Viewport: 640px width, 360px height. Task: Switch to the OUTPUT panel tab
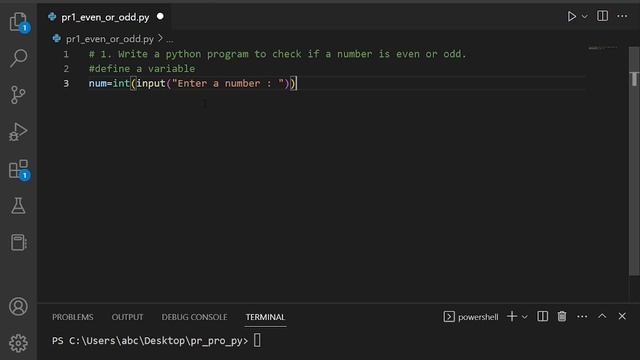(127, 317)
